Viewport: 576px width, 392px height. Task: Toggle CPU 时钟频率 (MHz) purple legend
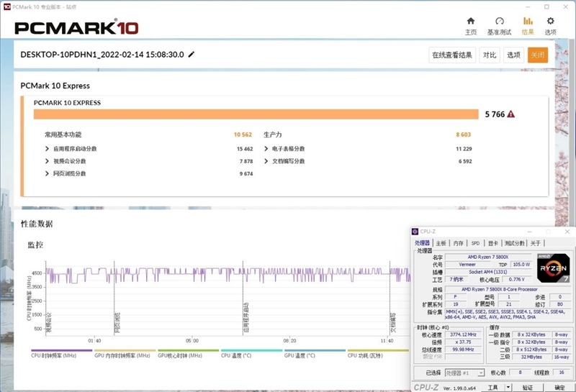pos(61,354)
